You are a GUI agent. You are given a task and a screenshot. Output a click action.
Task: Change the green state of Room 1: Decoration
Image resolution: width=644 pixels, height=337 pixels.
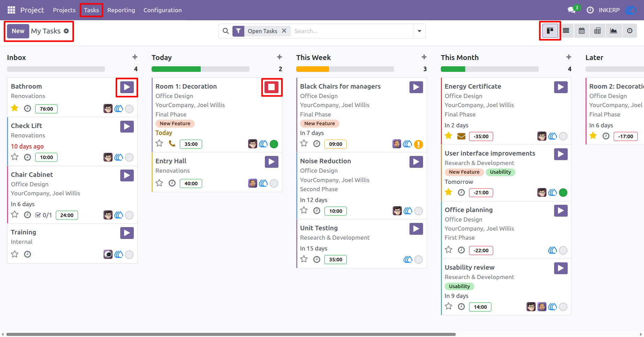(x=274, y=144)
